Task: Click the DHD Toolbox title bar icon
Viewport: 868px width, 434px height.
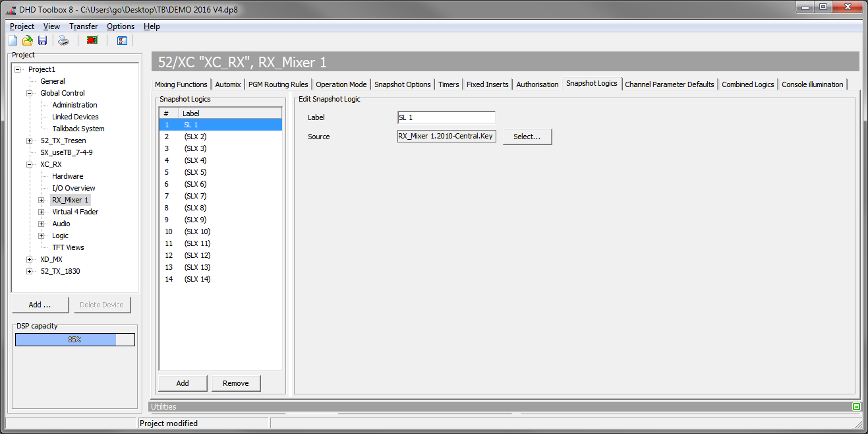Action: point(11,9)
